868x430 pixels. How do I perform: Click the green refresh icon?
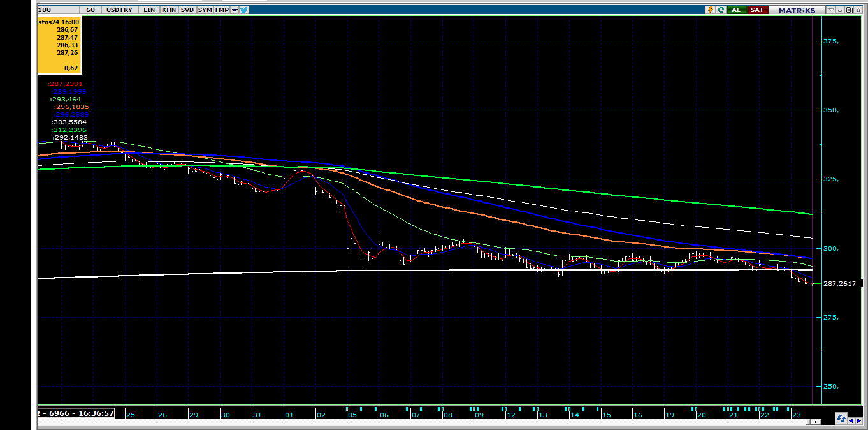[721, 10]
